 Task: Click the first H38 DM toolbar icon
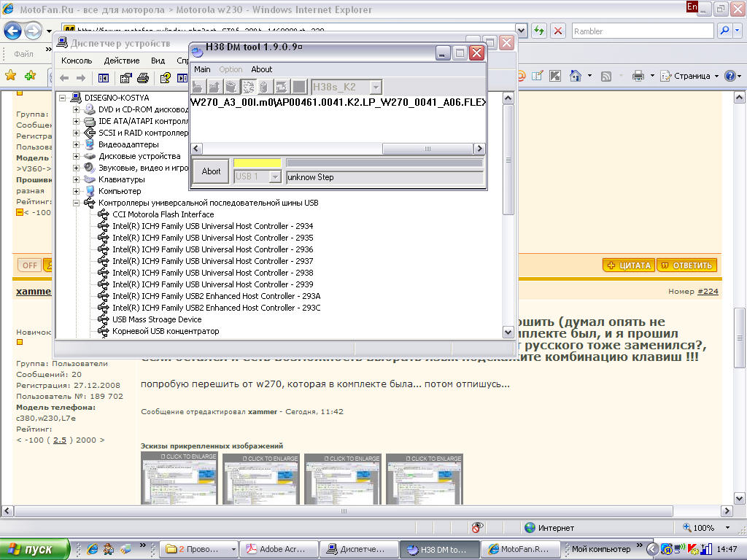(x=198, y=87)
